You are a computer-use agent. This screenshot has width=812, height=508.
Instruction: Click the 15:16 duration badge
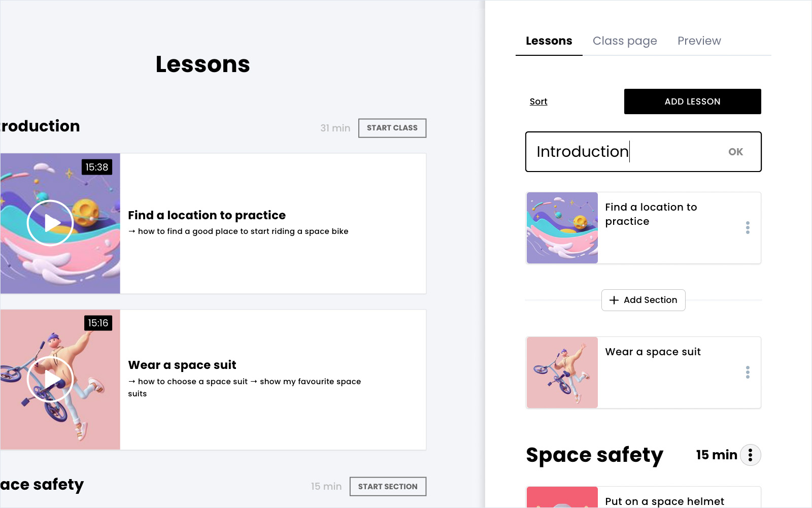pos(98,323)
